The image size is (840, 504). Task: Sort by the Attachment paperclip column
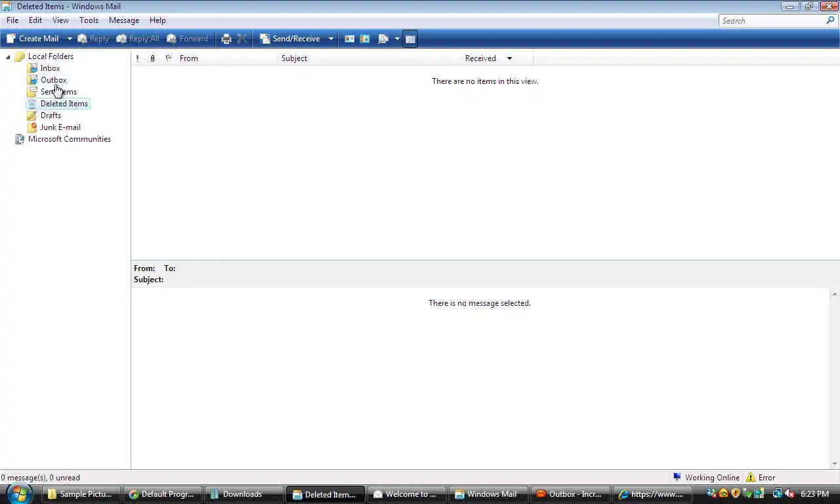click(152, 58)
